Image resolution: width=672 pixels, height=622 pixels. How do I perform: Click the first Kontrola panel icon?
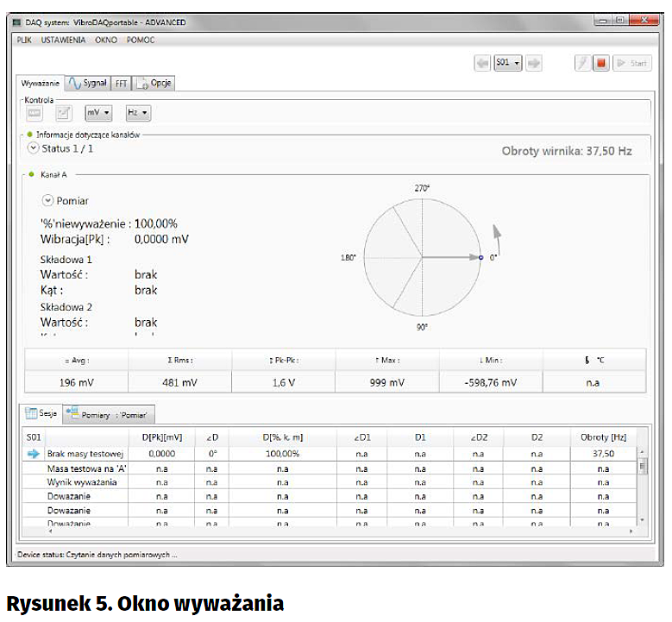[35, 112]
